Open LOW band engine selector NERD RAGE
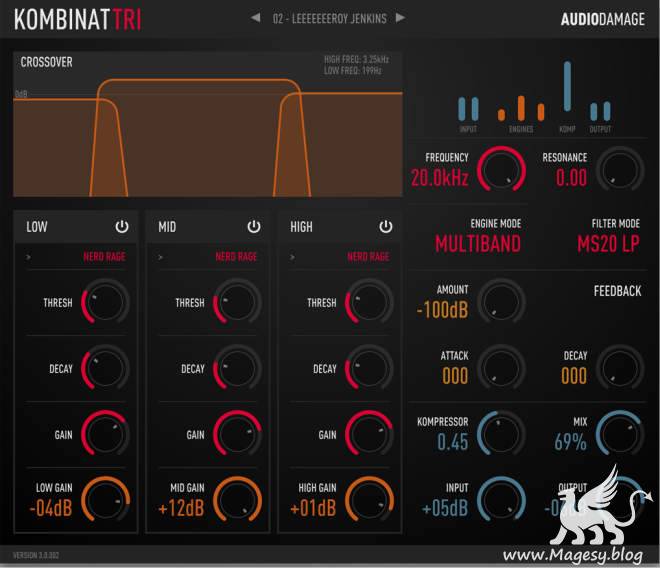 point(104,257)
